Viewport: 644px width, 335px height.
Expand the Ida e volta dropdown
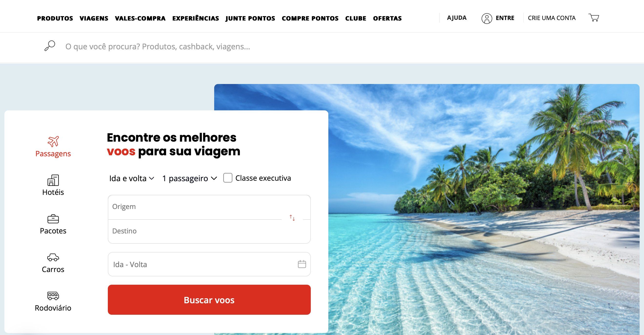point(131,178)
